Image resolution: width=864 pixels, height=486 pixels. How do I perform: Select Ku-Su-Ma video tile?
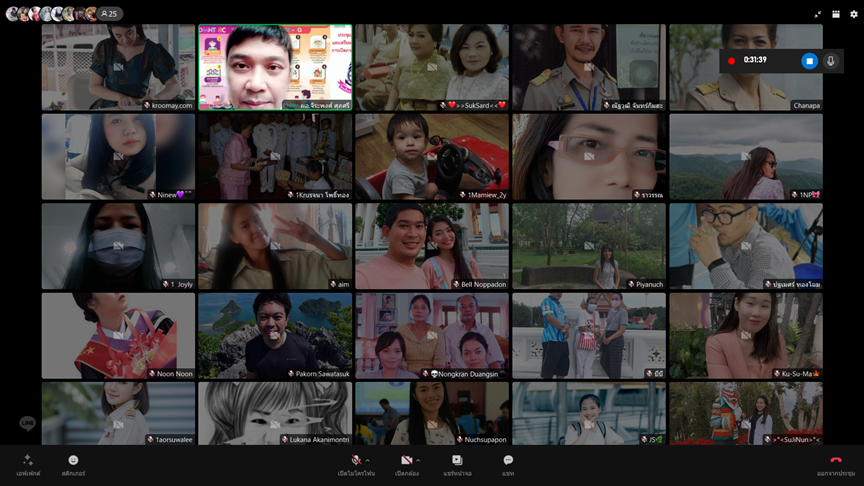pos(746,336)
